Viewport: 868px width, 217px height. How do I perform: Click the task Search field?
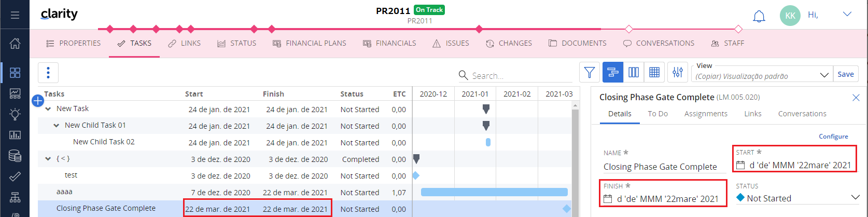point(519,76)
